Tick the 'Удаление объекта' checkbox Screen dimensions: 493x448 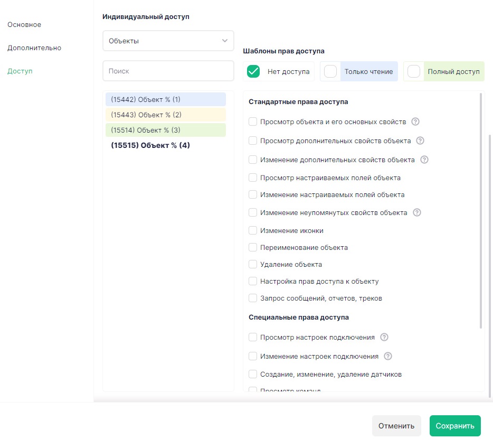coord(253,264)
